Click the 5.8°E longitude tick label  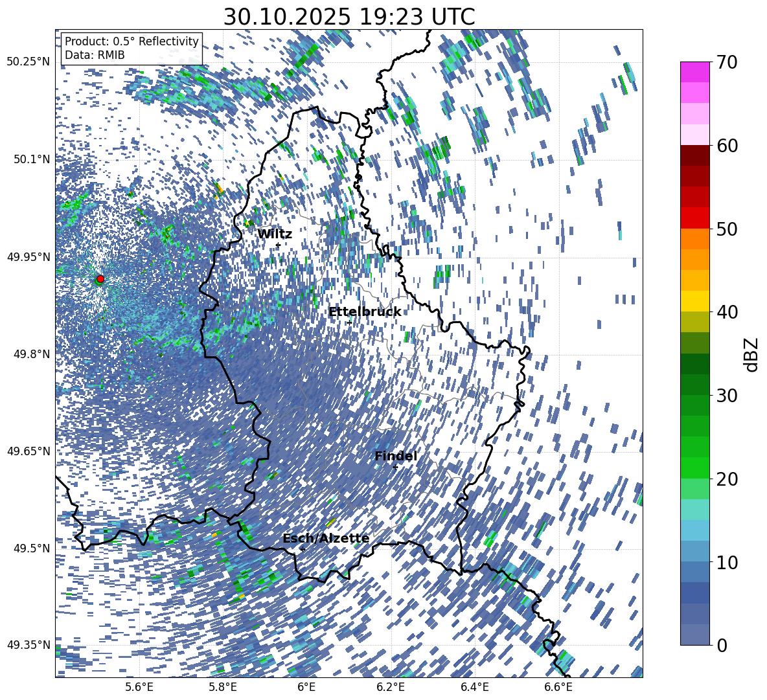[x=223, y=688]
